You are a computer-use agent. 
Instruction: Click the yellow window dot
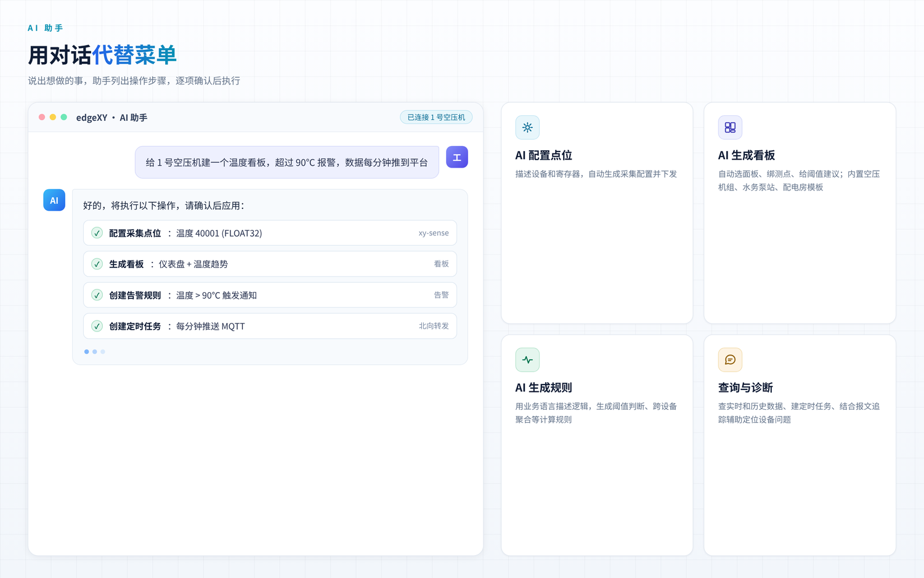coord(53,117)
